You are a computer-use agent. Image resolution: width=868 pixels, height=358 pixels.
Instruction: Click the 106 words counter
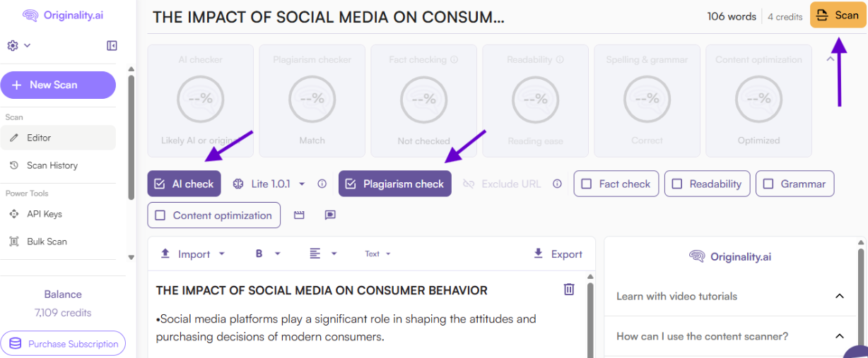(732, 16)
